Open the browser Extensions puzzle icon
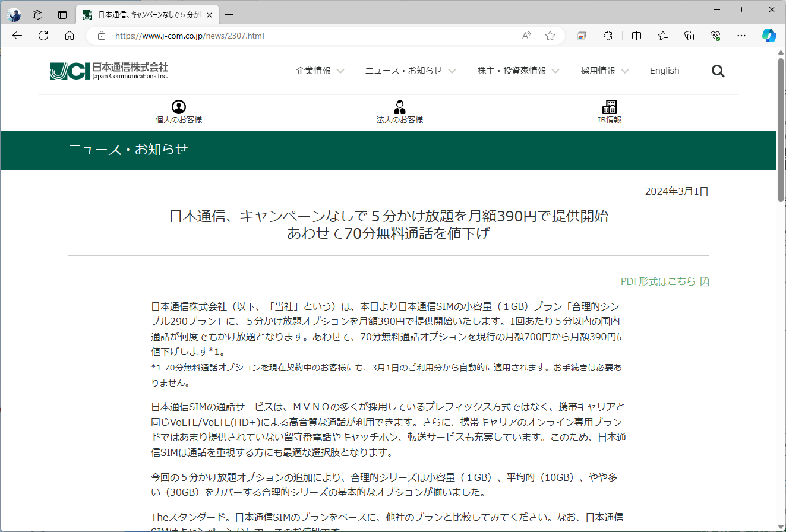The width and height of the screenshot is (786, 532). click(608, 36)
